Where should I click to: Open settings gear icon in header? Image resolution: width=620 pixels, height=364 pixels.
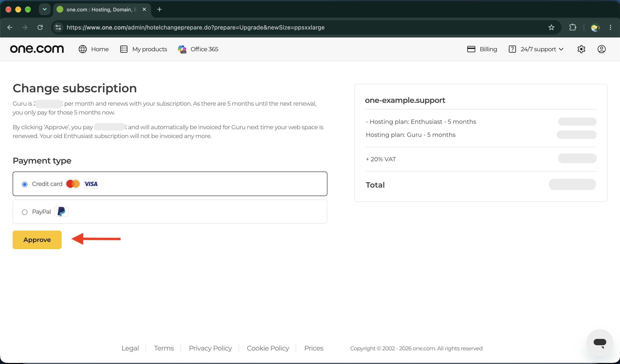(581, 49)
